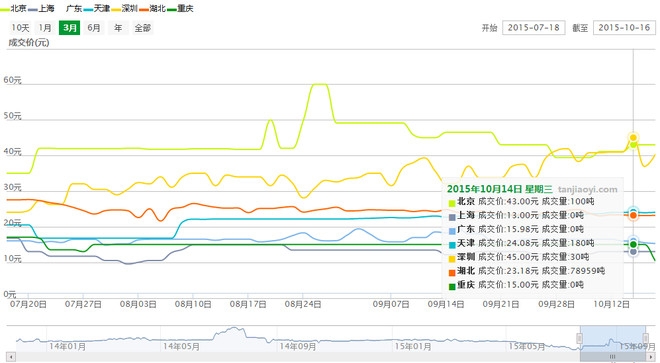
Task: Click the 60元 y-axis label
Action: tap(12, 80)
